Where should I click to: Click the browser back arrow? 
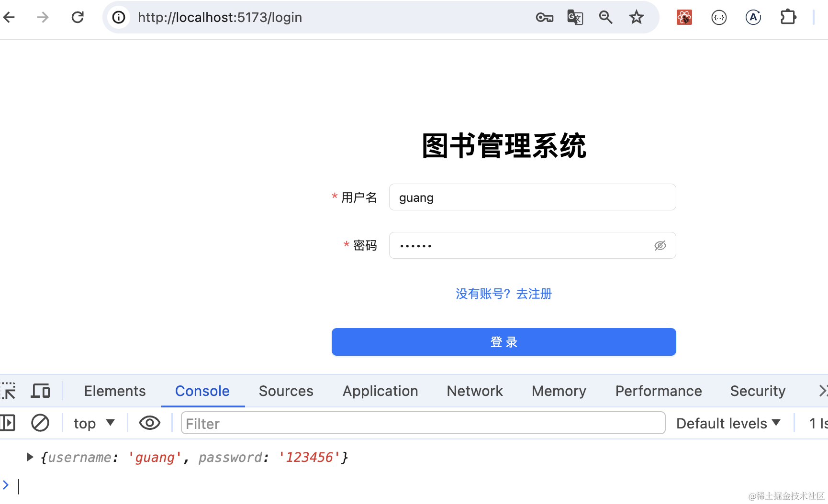point(10,18)
